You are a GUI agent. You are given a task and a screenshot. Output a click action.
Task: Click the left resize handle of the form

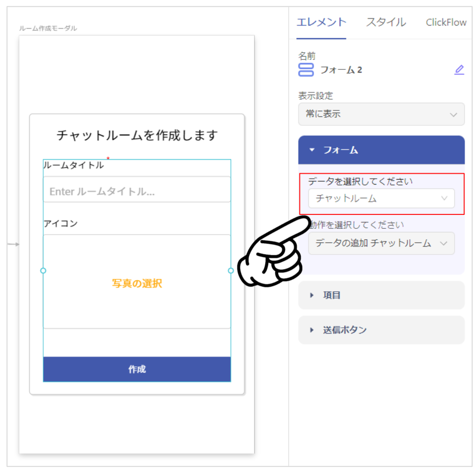point(43,271)
